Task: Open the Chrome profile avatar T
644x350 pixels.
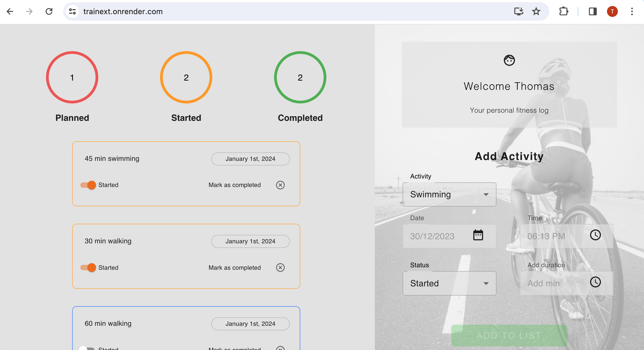Action: tap(612, 11)
